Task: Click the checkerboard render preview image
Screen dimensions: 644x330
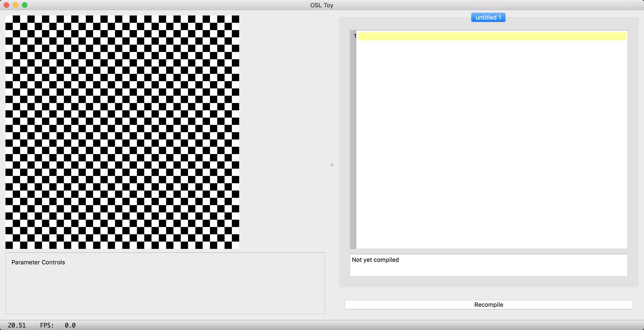Action: click(122, 132)
